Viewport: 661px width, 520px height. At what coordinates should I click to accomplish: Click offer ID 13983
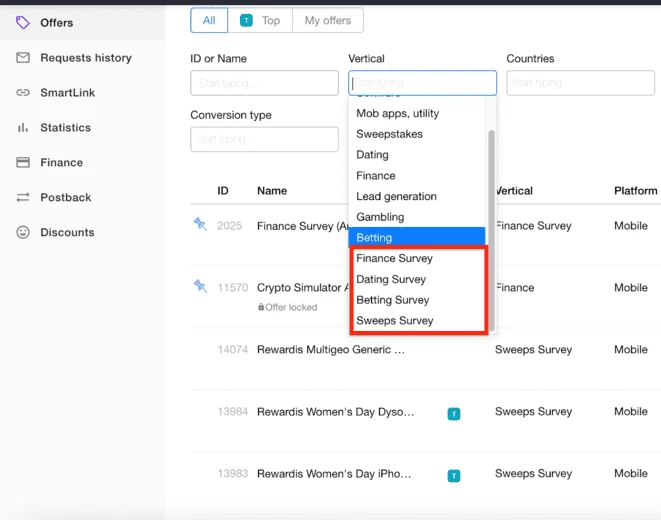[233, 474]
